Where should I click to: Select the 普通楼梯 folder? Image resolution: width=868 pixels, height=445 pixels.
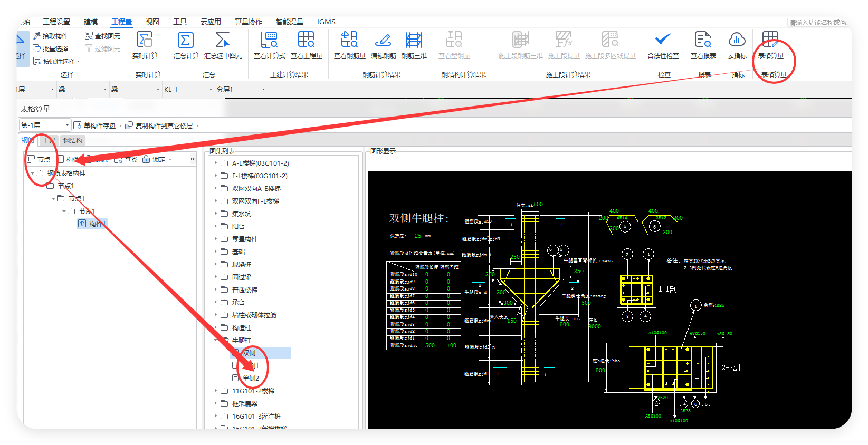pos(239,289)
